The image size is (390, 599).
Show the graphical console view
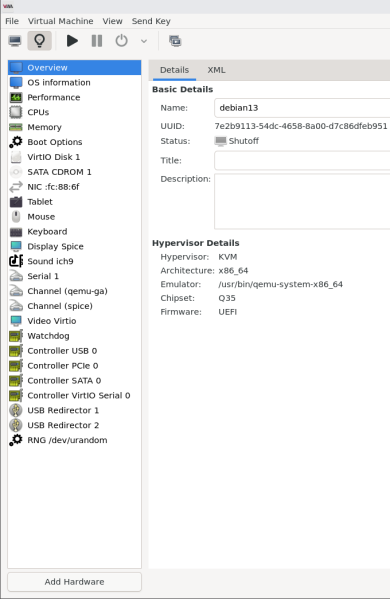pos(15,41)
